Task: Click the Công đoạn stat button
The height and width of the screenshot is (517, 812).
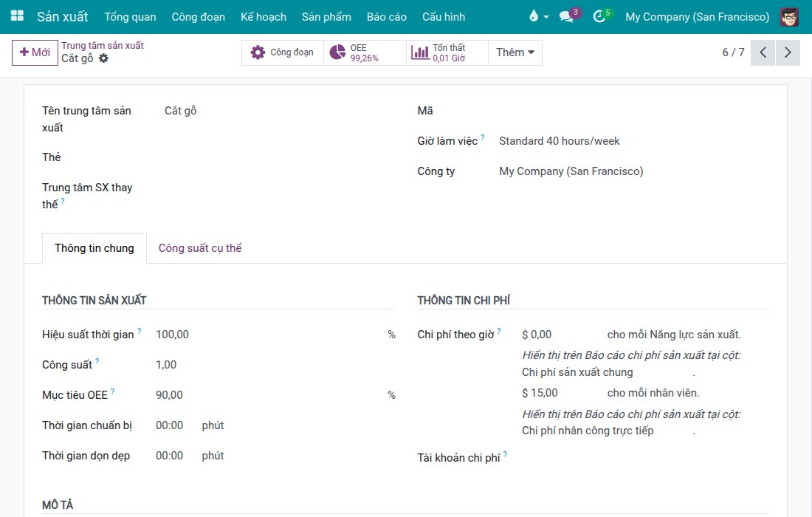Action: click(x=282, y=52)
